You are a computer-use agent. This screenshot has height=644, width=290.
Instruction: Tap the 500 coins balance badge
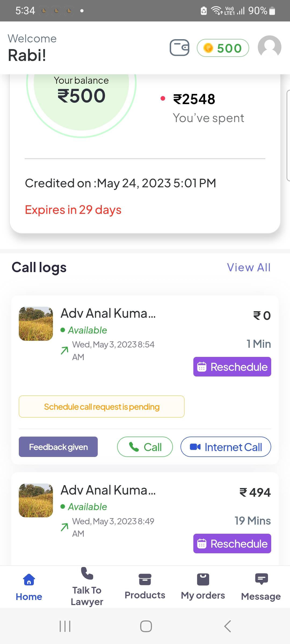(223, 48)
